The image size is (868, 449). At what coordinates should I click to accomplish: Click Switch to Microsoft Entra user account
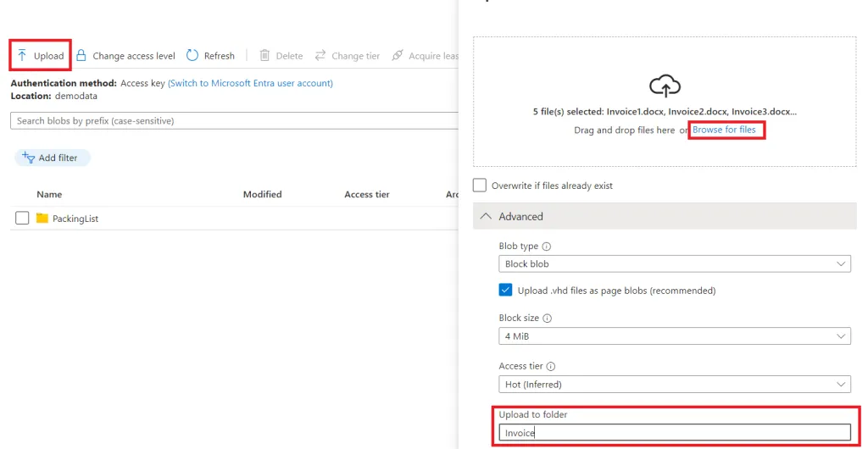250,84
